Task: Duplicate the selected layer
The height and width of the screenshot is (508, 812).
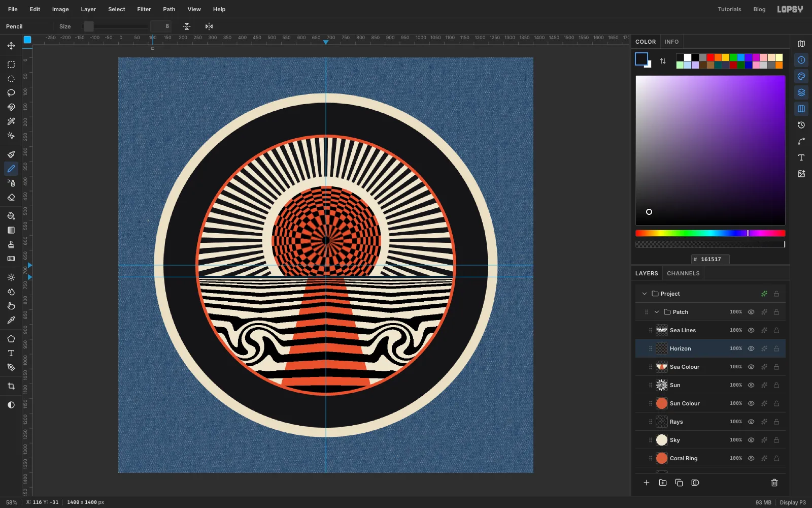Action: point(679,483)
